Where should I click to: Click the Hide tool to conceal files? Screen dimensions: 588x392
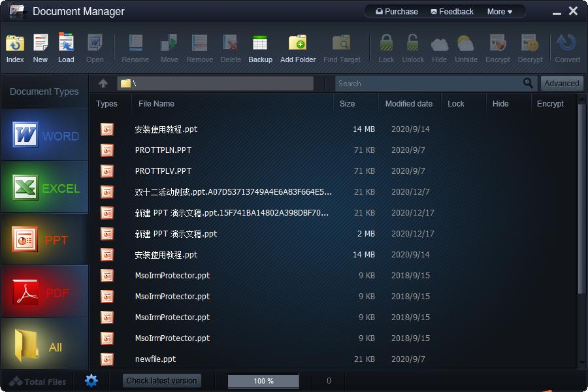[x=439, y=48]
